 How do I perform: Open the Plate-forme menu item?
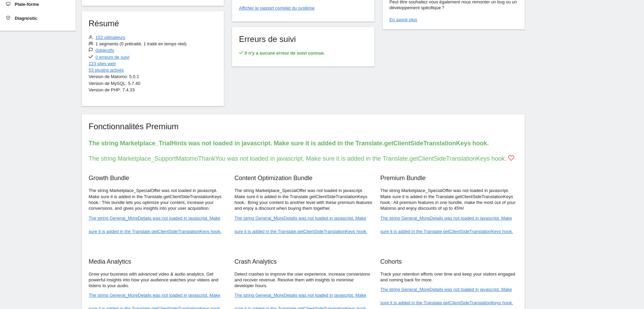click(27, 4)
